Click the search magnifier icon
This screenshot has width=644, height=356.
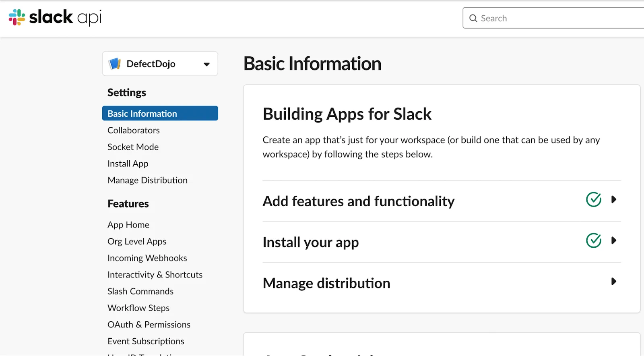coord(473,19)
